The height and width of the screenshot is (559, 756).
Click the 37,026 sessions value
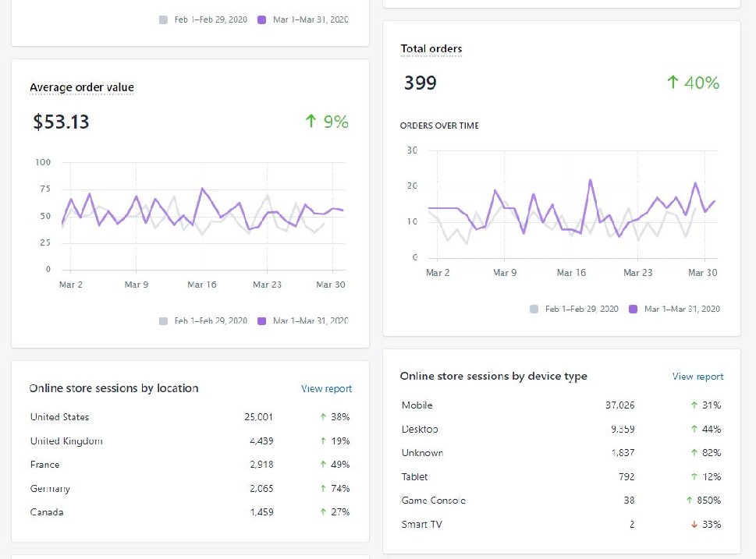tap(620, 405)
